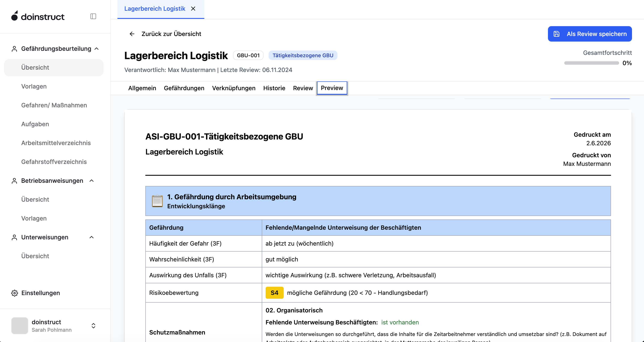Image resolution: width=644 pixels, height=342 pixels.
Task: Collapse the Unterweisungen section
Action: [92, 237]
